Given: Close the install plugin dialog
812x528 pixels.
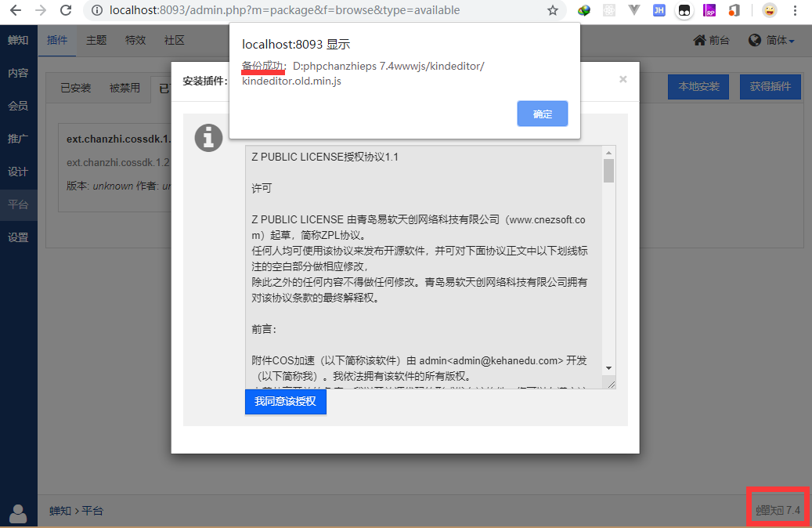Looking at the screenshot, I should pos(623,79).
